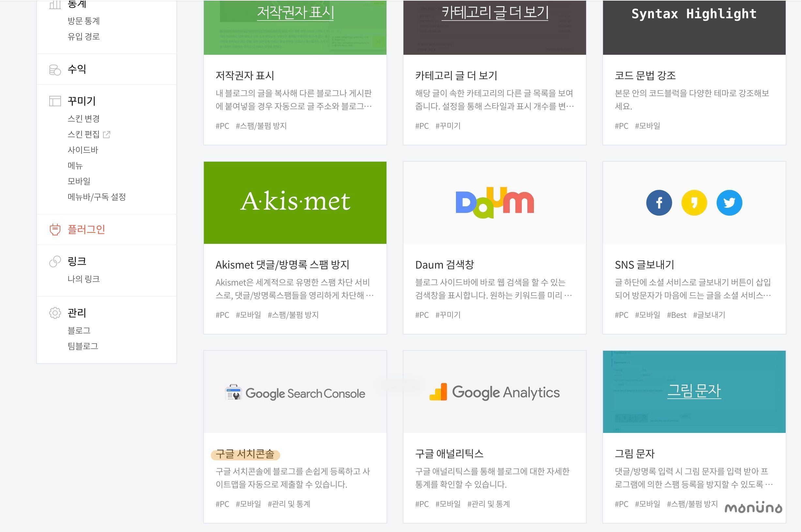Select 모바일 under 꾸미기
Image resolution: width=801 pixels, height=532 pixels.
tap(79, 181)
